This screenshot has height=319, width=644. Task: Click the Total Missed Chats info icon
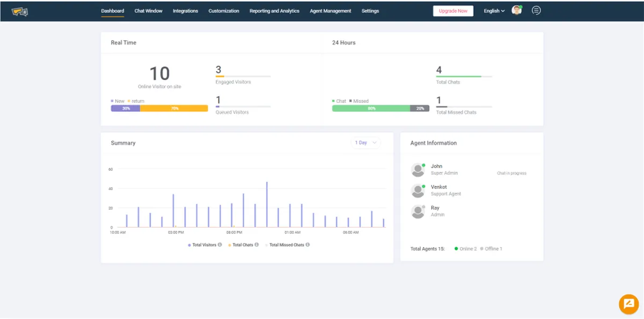pos(308,245)
